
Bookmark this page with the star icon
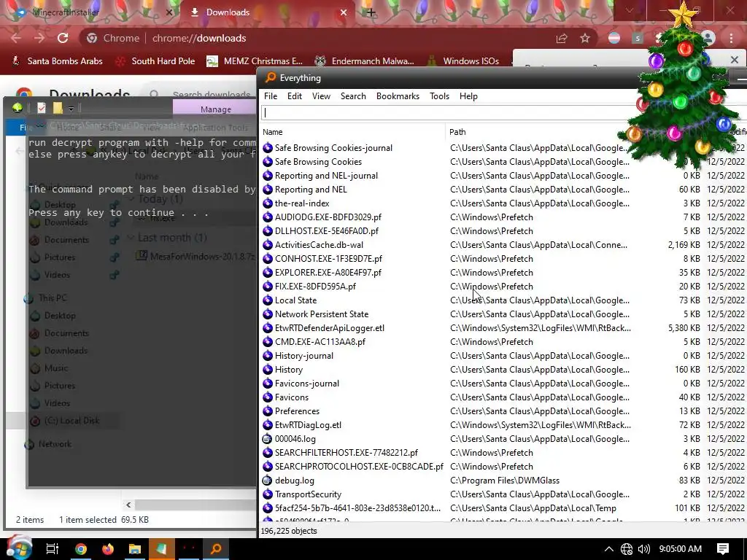[585, 38]
